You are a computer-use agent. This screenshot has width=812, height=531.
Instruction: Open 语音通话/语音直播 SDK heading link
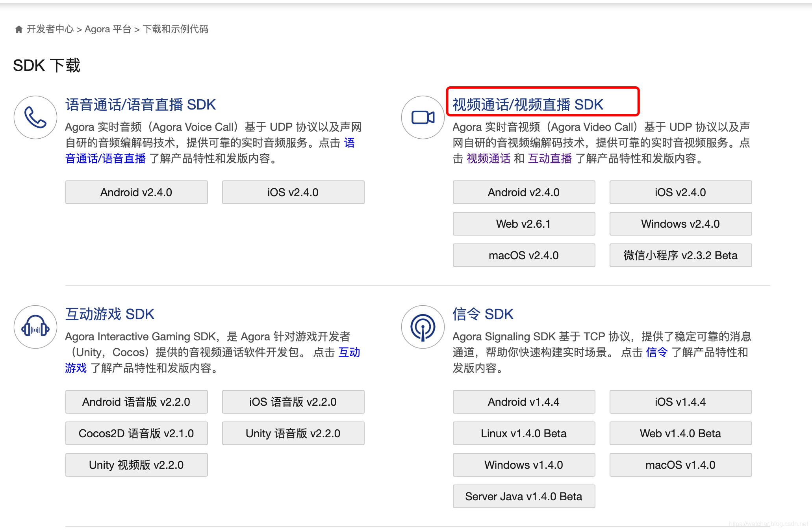pos(141,105)
